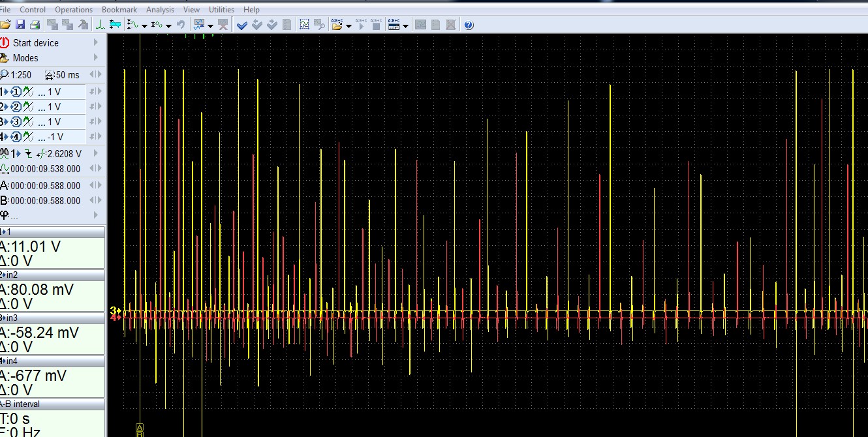
Task: Click the blue checkmark bookmark icon
Action: (242, 25)
